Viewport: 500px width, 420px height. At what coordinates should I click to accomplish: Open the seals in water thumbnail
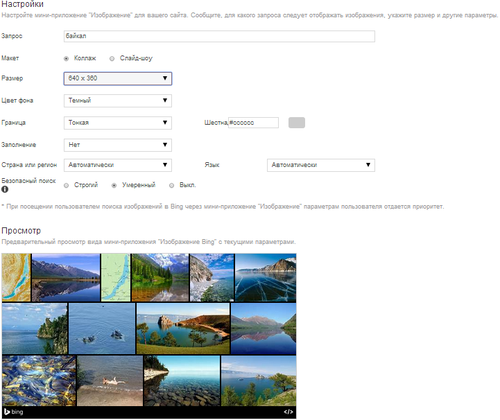(102, 329)
